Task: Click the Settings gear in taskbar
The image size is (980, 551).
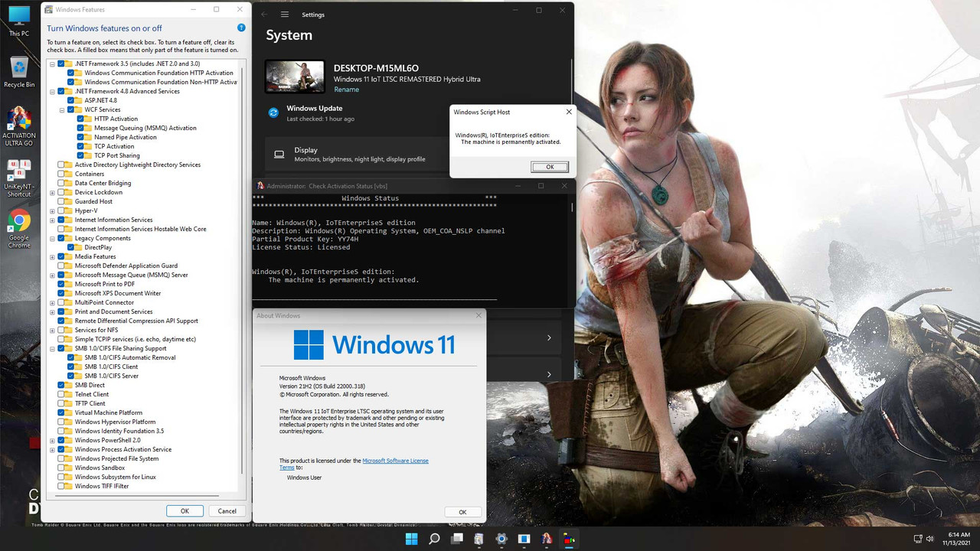Action: (501, 539)
